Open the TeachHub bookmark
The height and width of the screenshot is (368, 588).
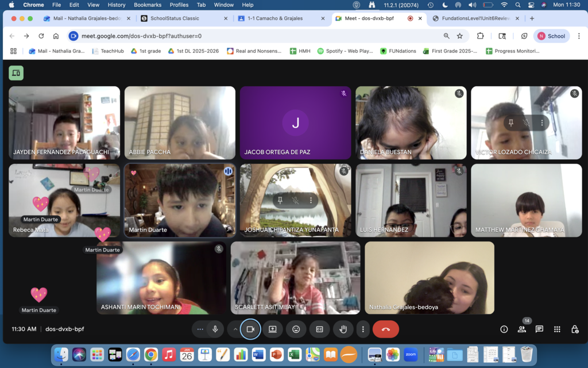109,51
